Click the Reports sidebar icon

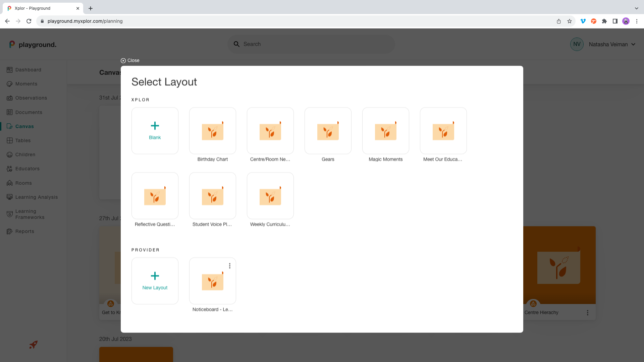[x=10, y=231]
